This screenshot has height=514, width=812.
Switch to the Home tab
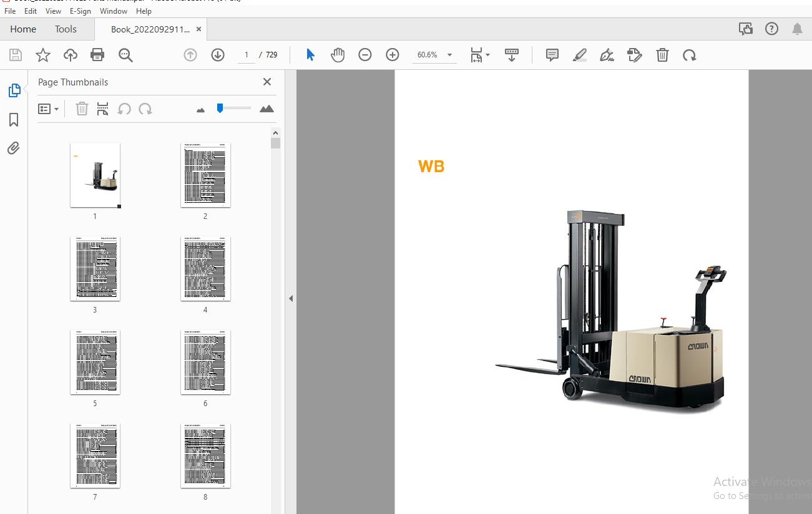click(23, 29)
